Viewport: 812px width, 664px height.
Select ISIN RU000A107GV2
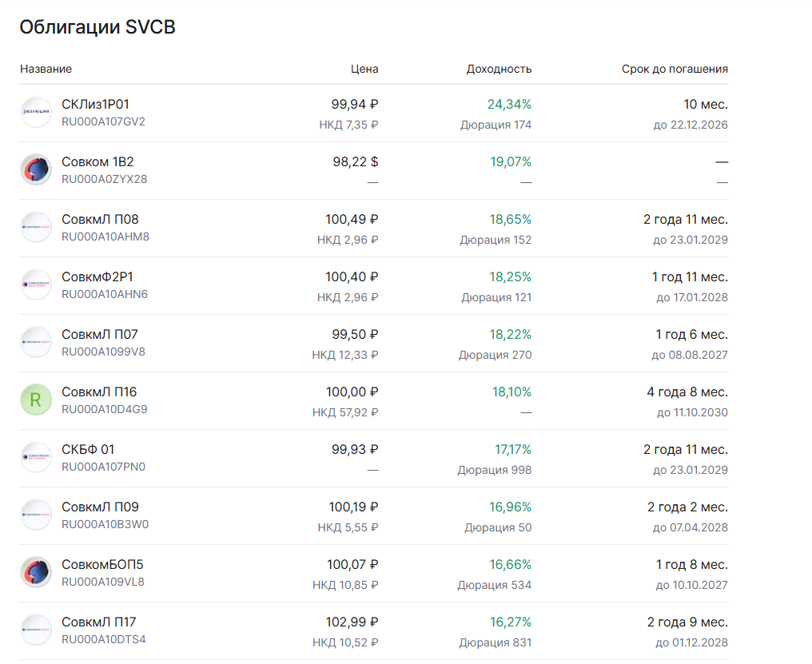(104, 121)
